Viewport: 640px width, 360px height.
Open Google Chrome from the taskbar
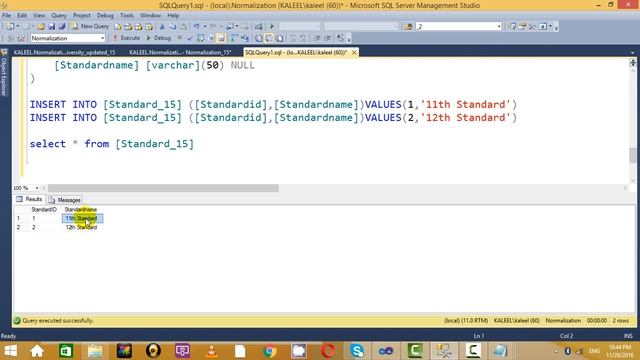(x=270, y=351)
